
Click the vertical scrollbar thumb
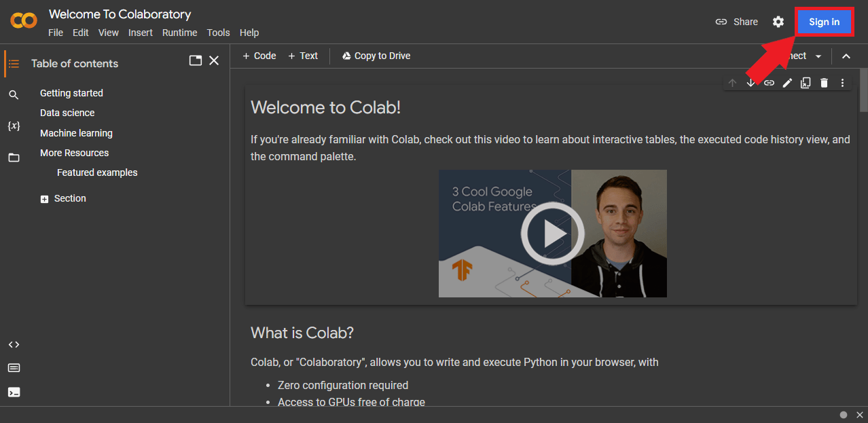point(864,90)
